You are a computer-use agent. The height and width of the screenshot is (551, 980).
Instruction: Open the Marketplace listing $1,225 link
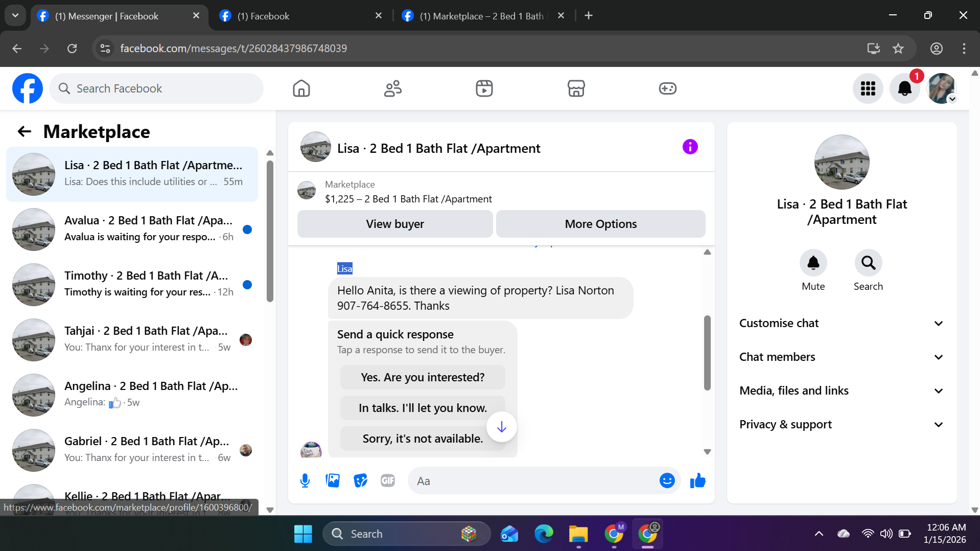pyautogui.click(x=408, y=199)
